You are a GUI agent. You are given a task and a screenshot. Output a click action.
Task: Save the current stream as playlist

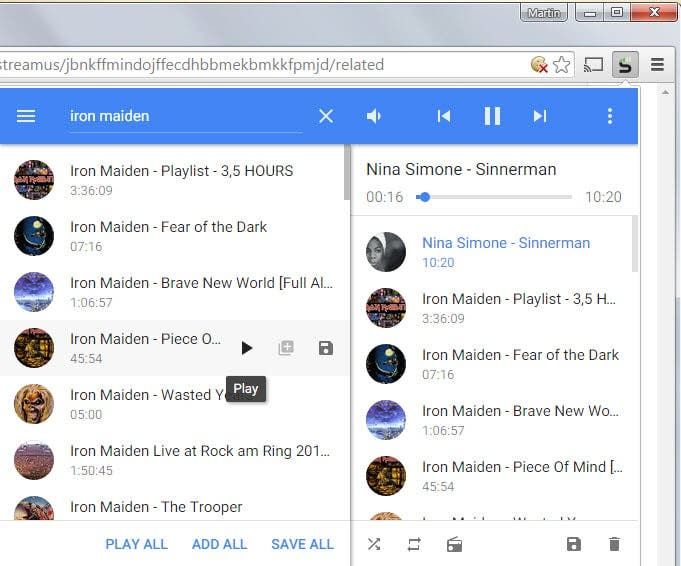[574, 544]
